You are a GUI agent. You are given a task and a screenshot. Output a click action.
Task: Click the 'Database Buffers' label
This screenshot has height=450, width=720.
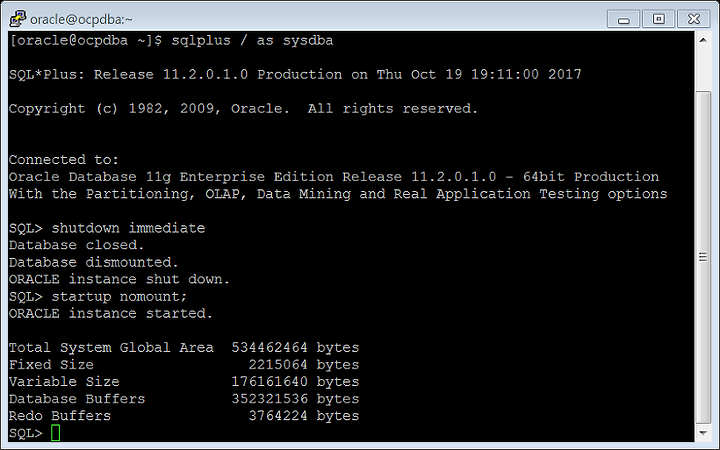pyautogui.click(x=77, y=399)
